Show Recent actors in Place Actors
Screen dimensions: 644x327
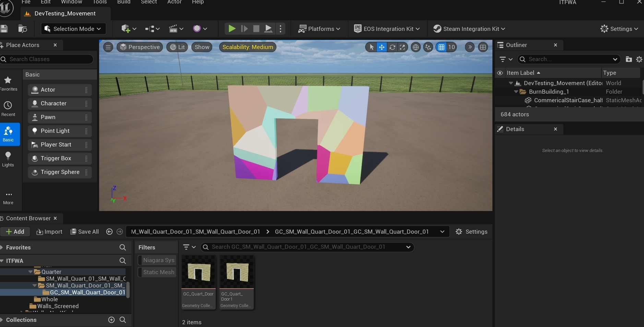click(8, 109)
